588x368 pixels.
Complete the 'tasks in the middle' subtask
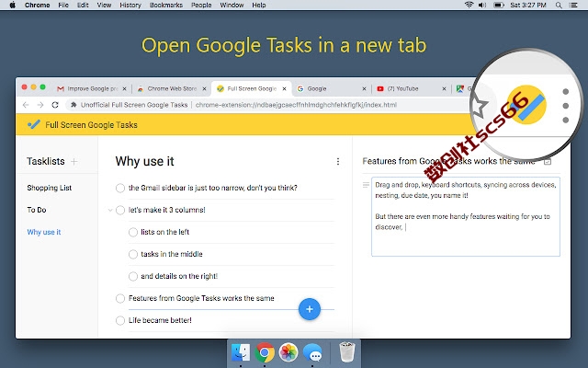132,254
